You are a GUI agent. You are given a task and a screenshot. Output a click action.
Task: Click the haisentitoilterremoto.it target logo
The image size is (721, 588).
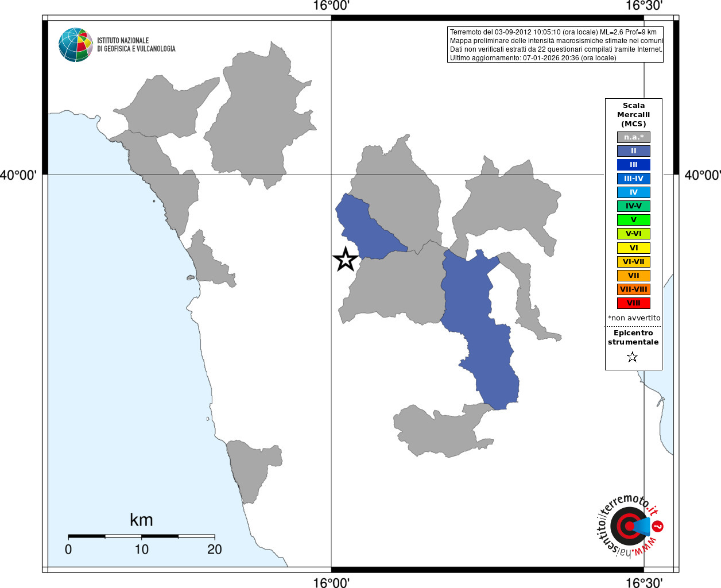pyautogui.click(x=630, y=526)
